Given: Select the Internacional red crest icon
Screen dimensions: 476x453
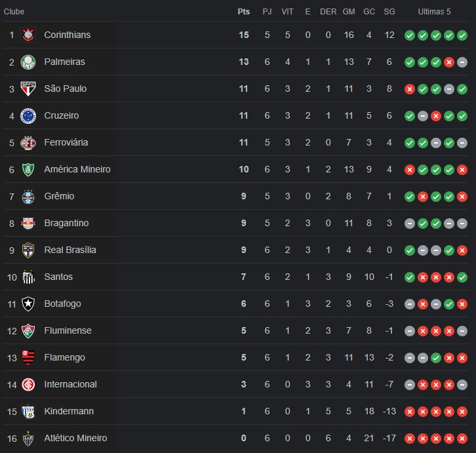Looking at the screenshot, I should tap(28, 384).
